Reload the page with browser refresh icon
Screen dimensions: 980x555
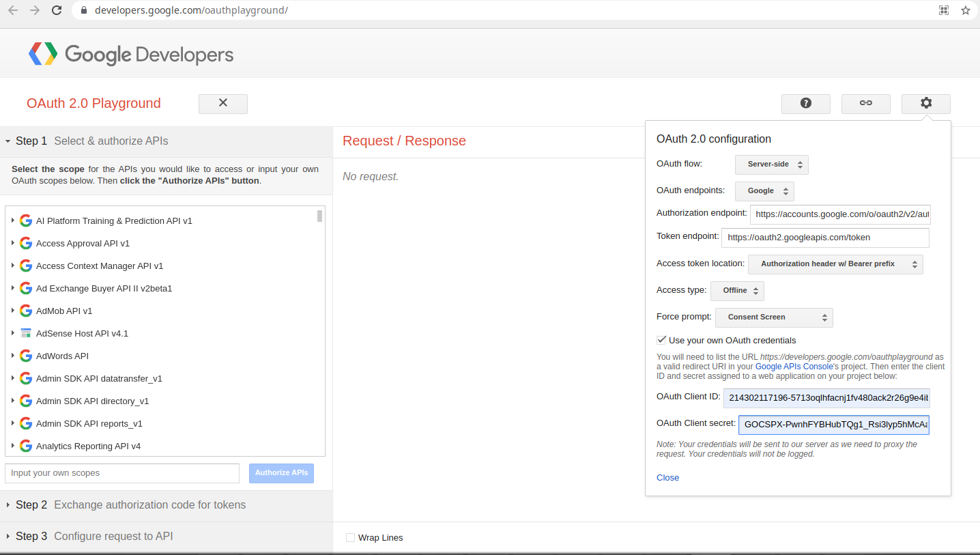tap(57, 10)
